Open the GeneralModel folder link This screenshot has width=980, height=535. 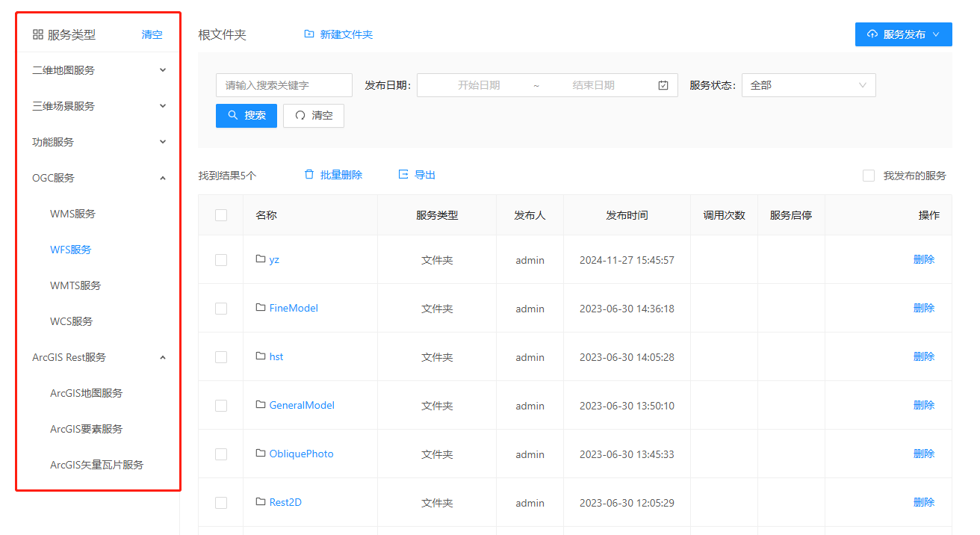(x=302, y=405)
